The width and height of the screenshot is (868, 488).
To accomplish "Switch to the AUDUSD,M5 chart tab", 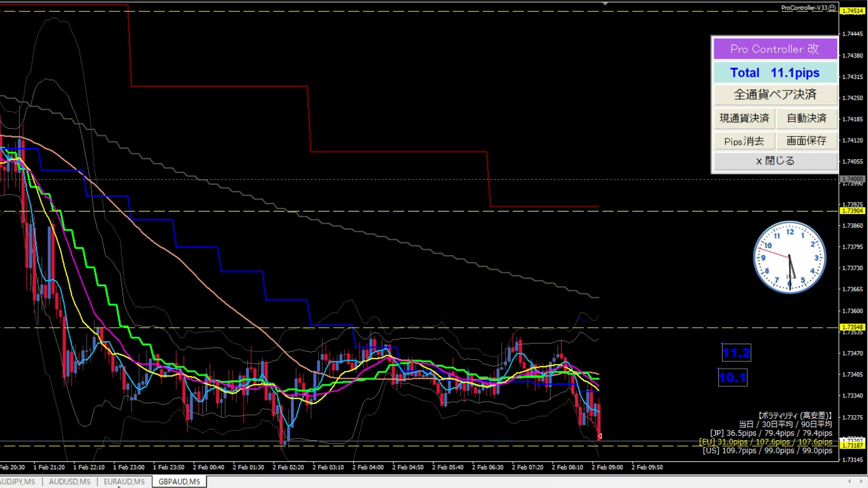I will pos(69,482).
